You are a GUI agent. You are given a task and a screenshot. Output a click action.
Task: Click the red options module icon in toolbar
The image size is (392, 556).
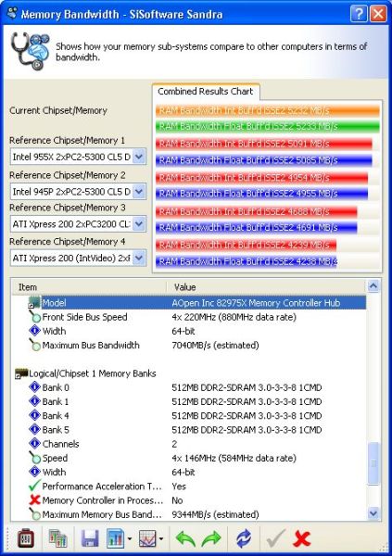tap(26, 537)
